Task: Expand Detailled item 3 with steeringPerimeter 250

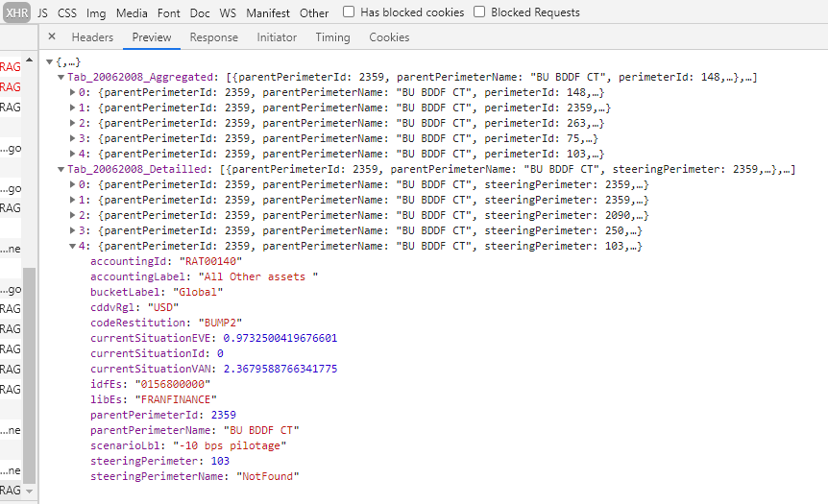Action: (x=72, y=230)
